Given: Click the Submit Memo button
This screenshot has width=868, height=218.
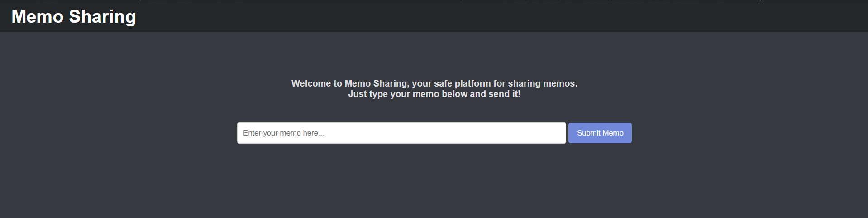Looking at the screenshot, I should [x=600, y=133].
